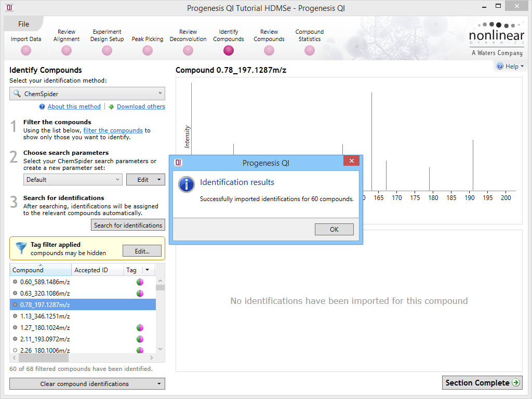Click the question icon beside About this method
This screenshot has width=532, height=399.
[x=42, y=107]
